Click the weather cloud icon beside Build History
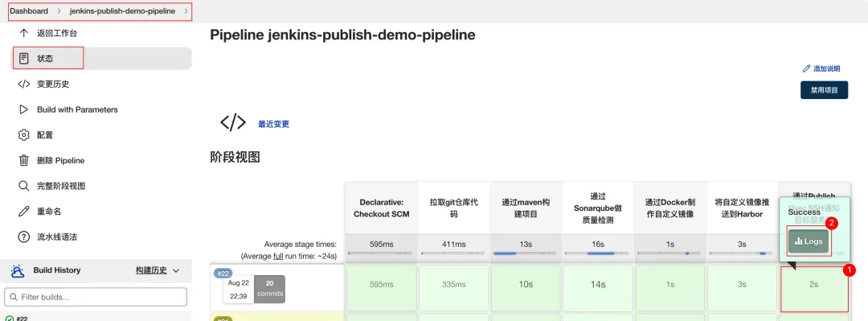This screenshot has height=321, width=868. tap(18, 270)
